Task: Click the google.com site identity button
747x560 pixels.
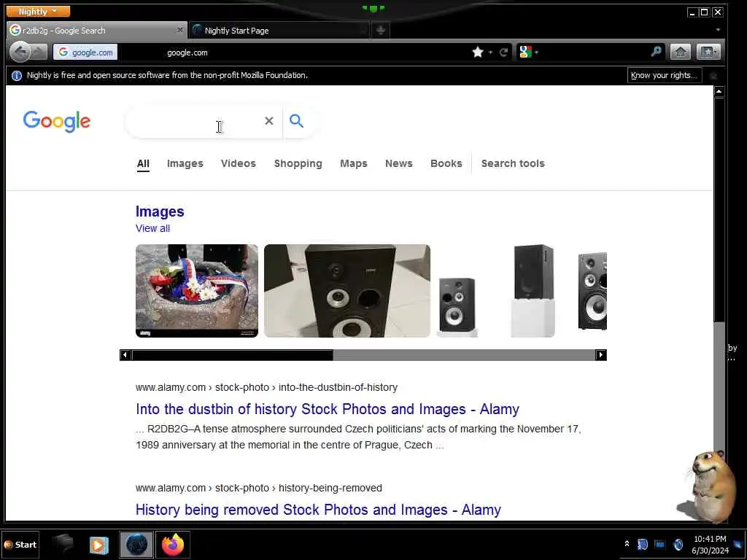Action: [85, 52]
